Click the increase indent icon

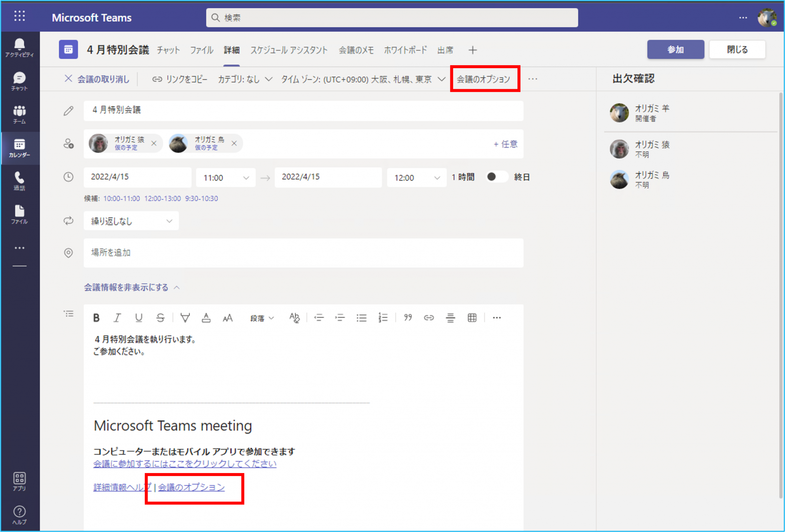click(340, 318)
